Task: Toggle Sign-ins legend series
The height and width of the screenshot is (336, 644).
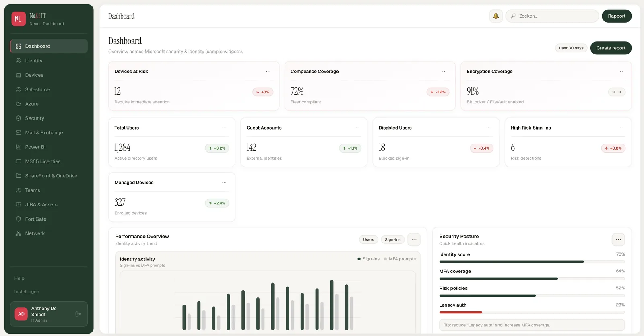Action: coord(368,259)
